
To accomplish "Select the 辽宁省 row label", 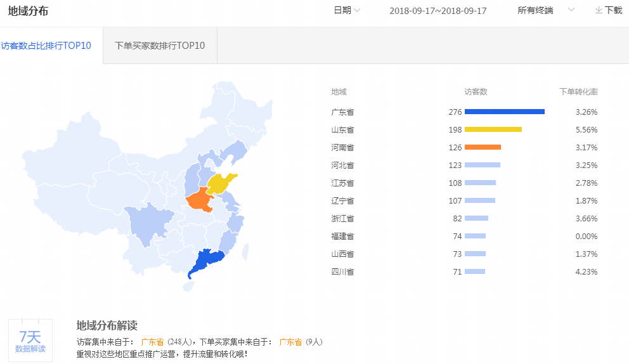I will pos(342,200).
